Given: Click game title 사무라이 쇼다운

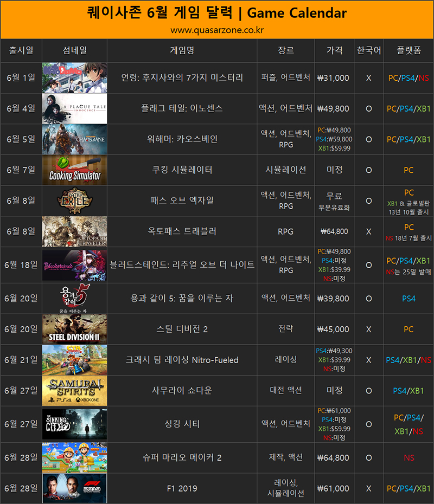Looking at the screenshot, I should [x=182, y=391].
